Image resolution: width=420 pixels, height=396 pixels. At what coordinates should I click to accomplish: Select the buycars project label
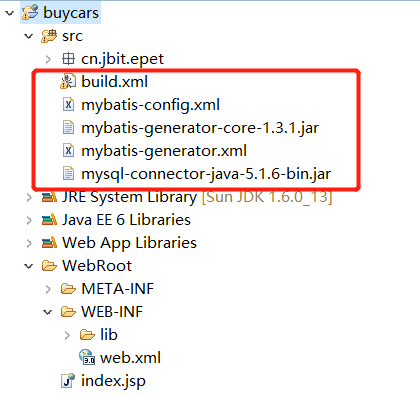point(71,13)
